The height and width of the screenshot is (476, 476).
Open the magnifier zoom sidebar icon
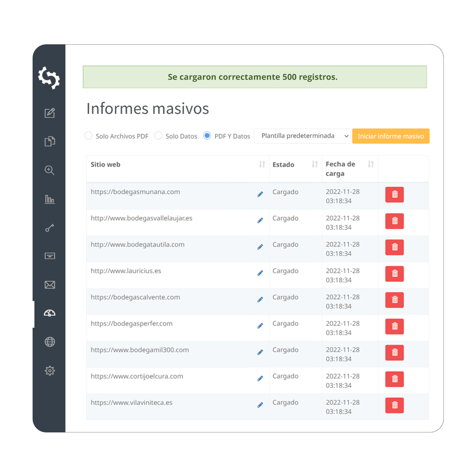point(50,170)
